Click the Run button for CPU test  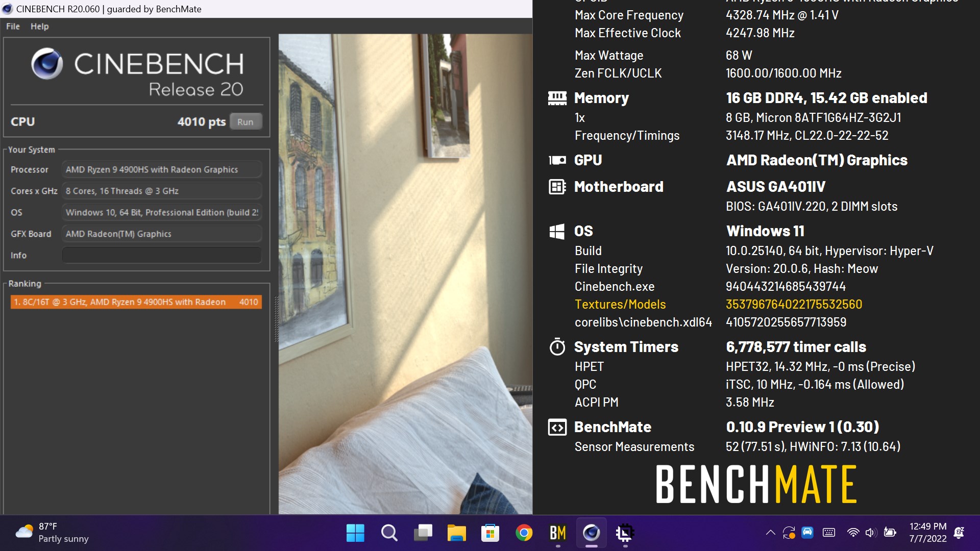coord(246,122)
